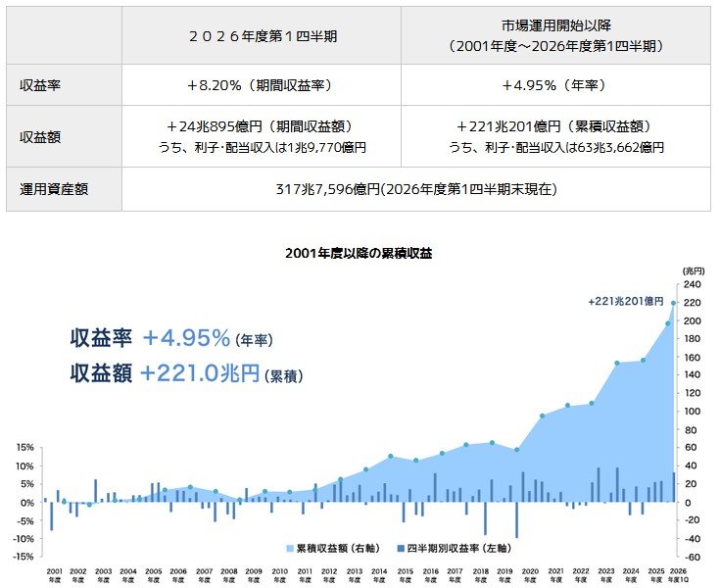Click the -60 right axis tick label
The width and height of the screenshot is (720, 588).
(692, 558)
